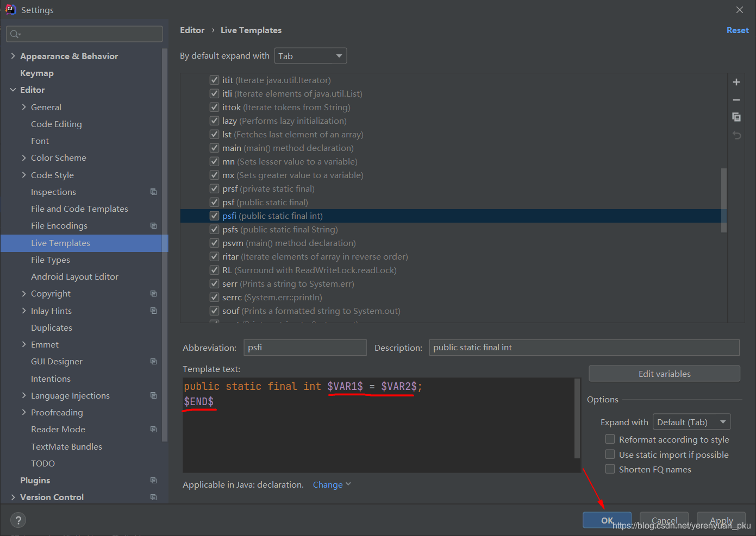This screenshot has height=536, width=756.
Task: Expand the Emmet node
Action: coord(24,344)
